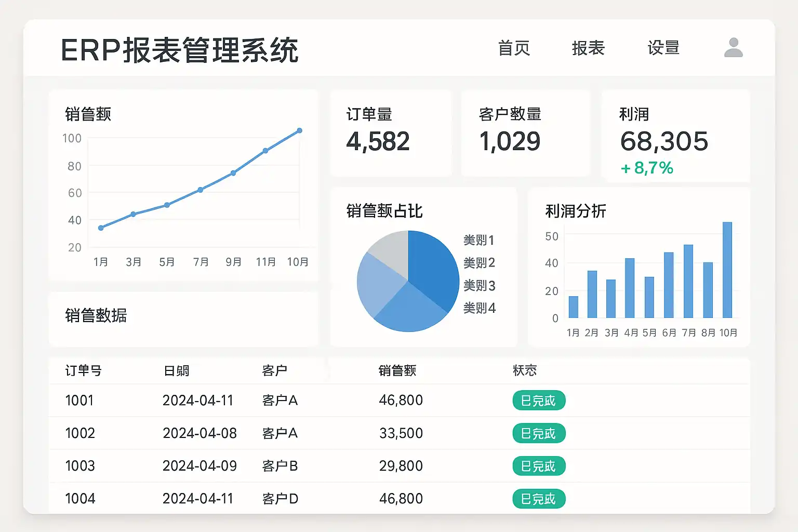
Task: Click the tallest bar in 利润分析 chart
Action: (727, 270)
